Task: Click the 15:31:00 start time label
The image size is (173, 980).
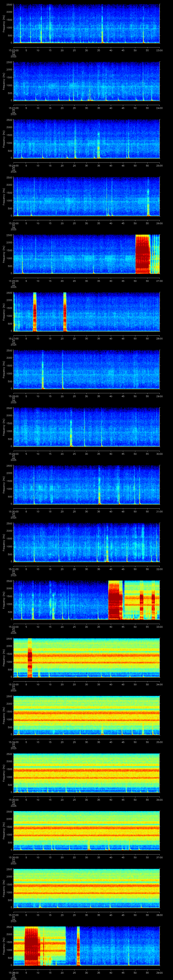Action: pyautogui.click(x=13, y=569)
